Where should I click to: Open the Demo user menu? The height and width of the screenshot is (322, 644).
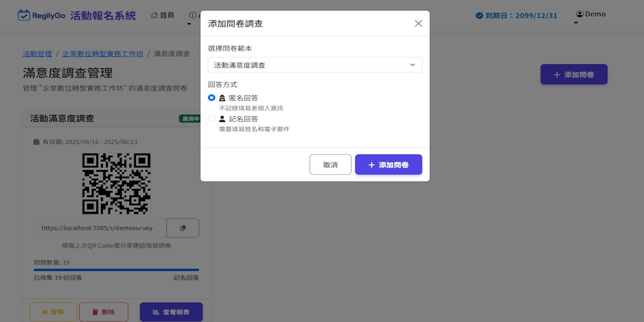590,14
